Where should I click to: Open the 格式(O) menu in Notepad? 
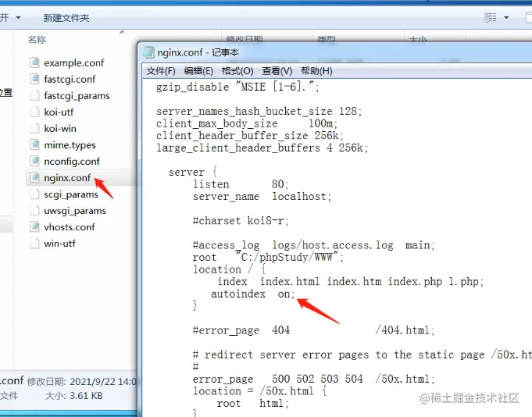point(237,71)
